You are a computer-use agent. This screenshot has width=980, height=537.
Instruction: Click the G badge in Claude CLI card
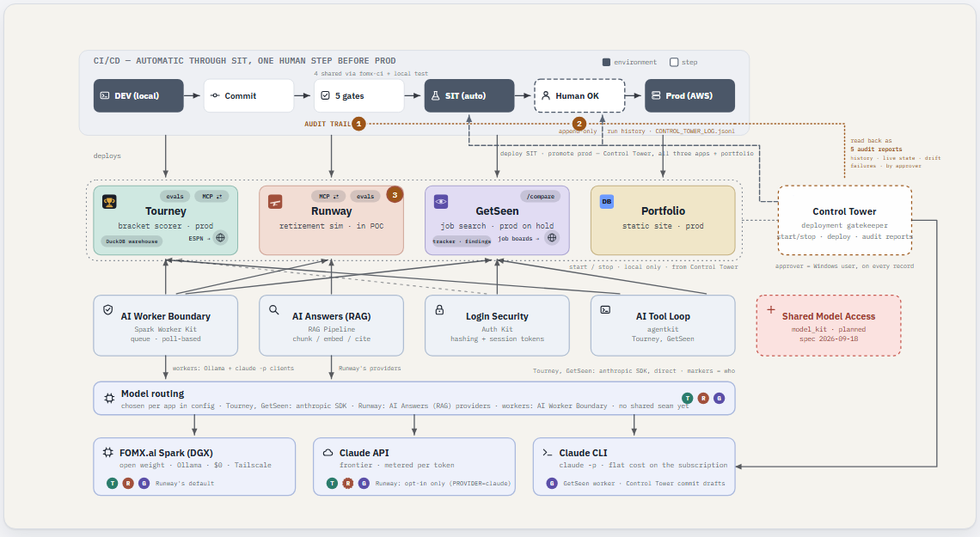tap(552, 483)
